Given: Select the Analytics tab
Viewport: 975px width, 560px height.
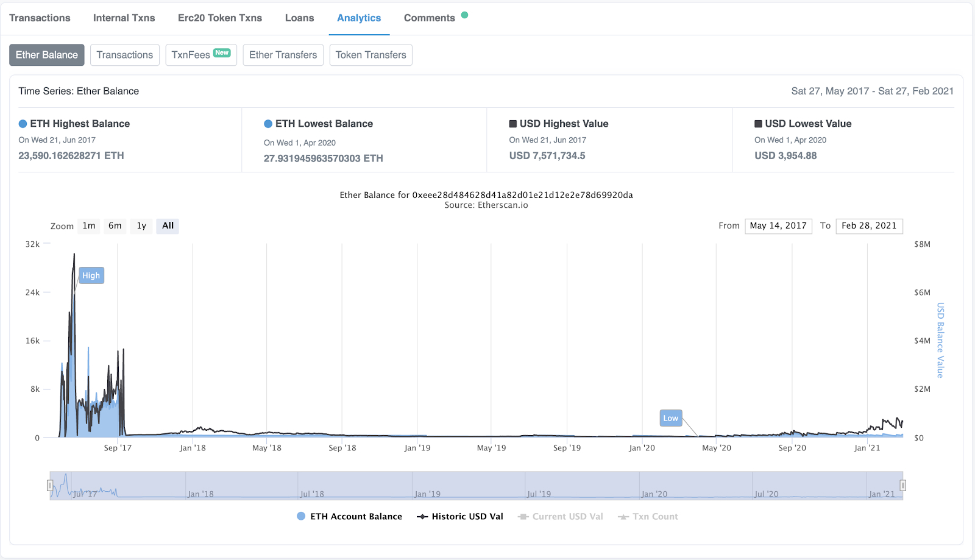Looking at the screenshot, I should click(x=359, y=18).
